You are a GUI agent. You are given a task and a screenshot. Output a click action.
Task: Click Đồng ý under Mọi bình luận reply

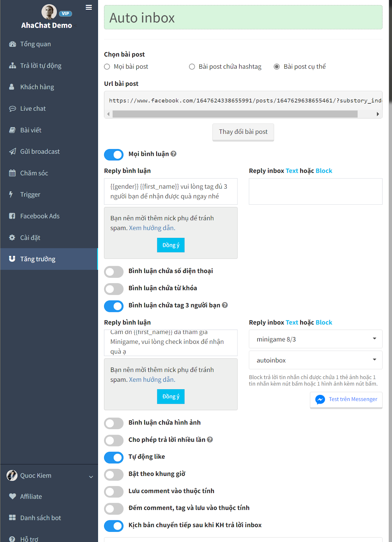point(171,245)
